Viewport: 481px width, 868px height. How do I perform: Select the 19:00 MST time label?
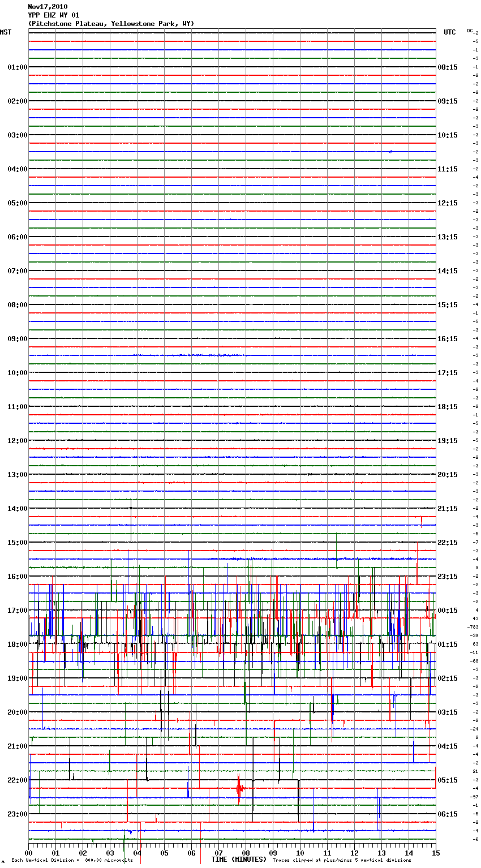pyautogui.click(x=18, y=678)
